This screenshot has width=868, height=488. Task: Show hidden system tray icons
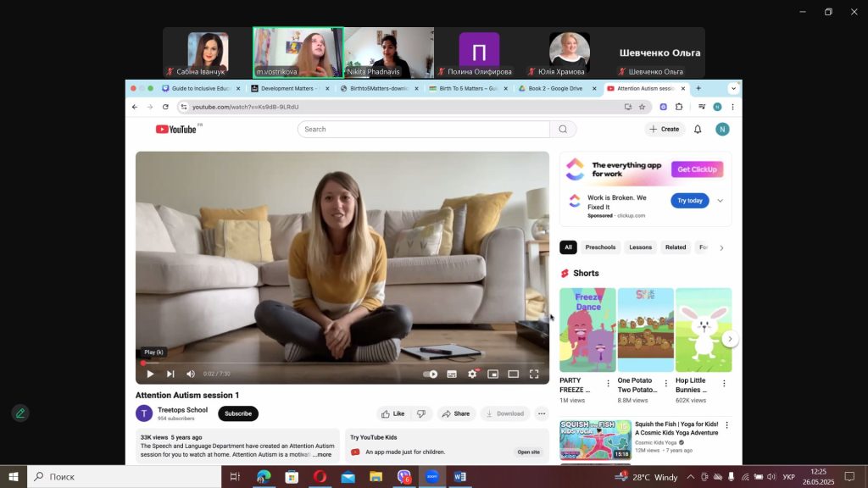click(x=690, y=477)
